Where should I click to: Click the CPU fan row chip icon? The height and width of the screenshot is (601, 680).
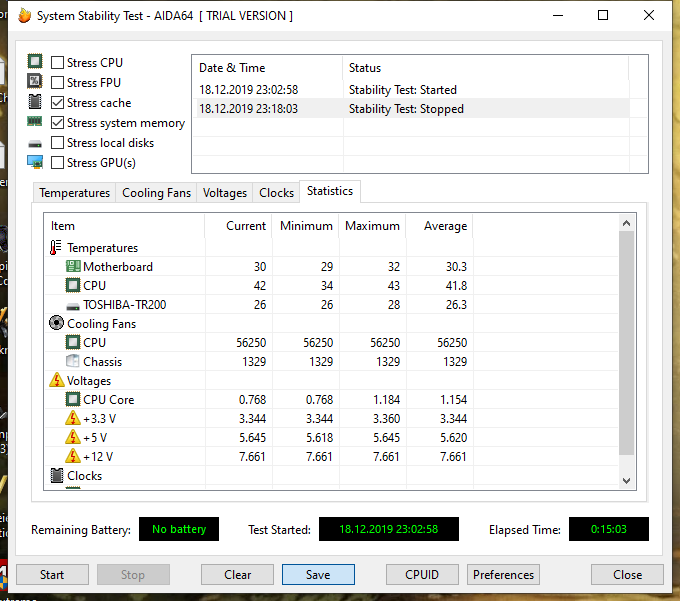[73, 342]
